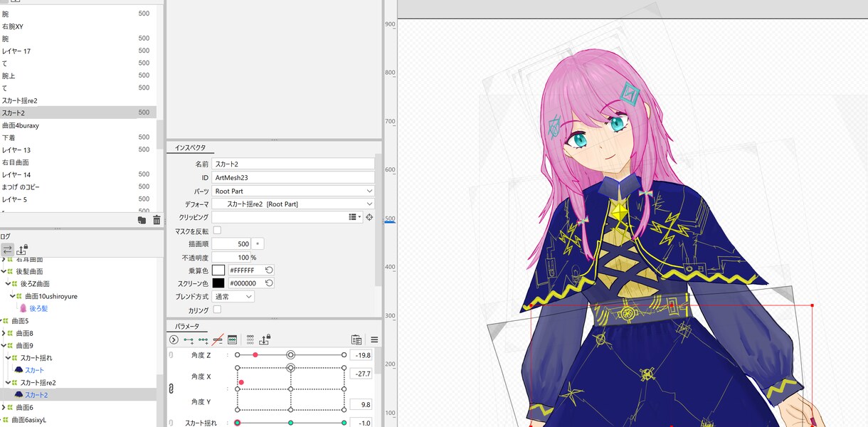Open the ブレンド方式 dropdown
The height and width of the screenshot is (427, 868).
pyautogui.click(x=233, y=296)
